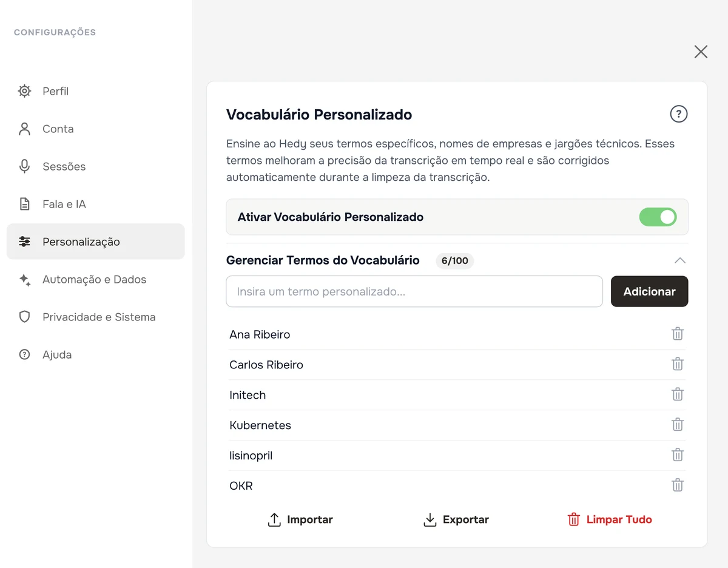Open Automação e Dados section
The height and width of the screenshot is (568, 728).
(95, 279)
